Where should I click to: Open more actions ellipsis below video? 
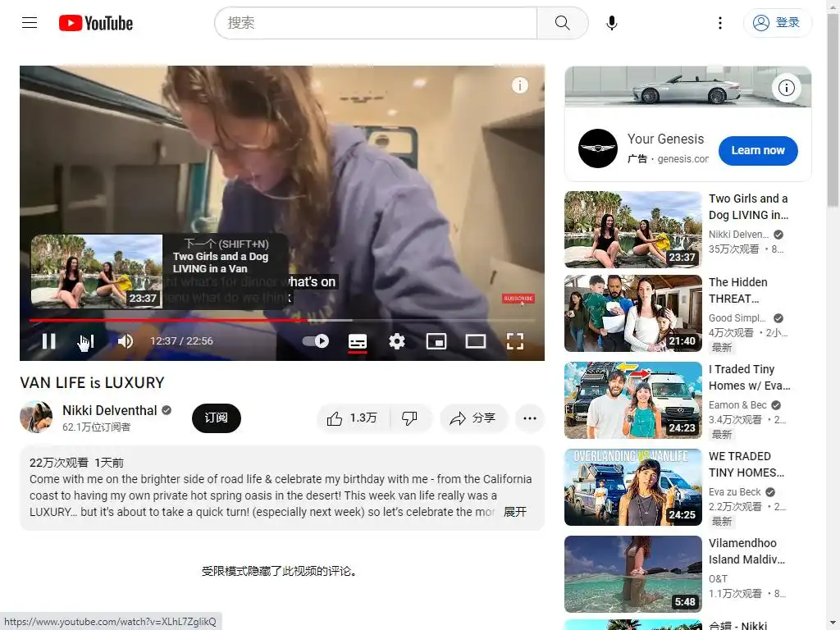coord(530,418)
